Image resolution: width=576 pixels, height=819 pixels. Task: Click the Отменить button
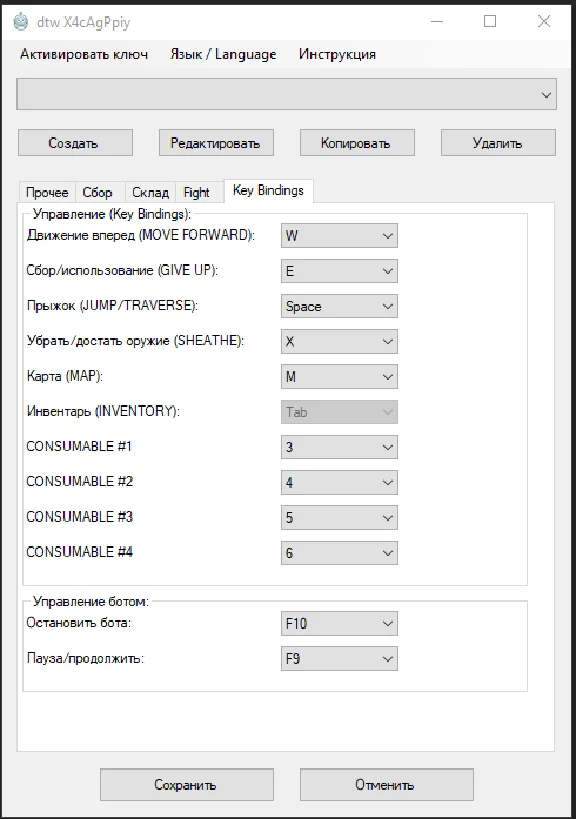387,785
